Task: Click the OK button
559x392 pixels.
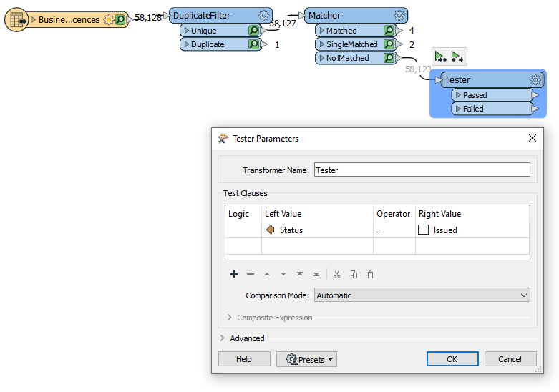Action: 452,359
